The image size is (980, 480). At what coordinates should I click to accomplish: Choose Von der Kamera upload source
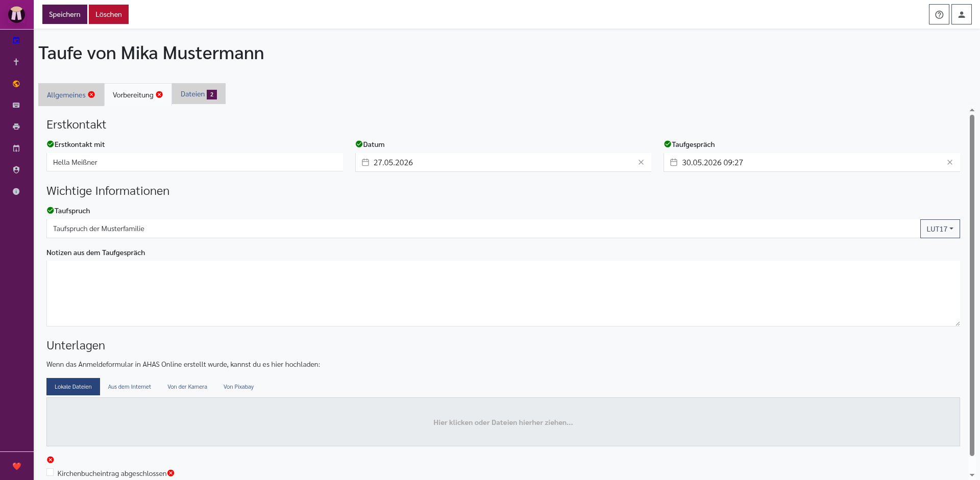[187, 387]
